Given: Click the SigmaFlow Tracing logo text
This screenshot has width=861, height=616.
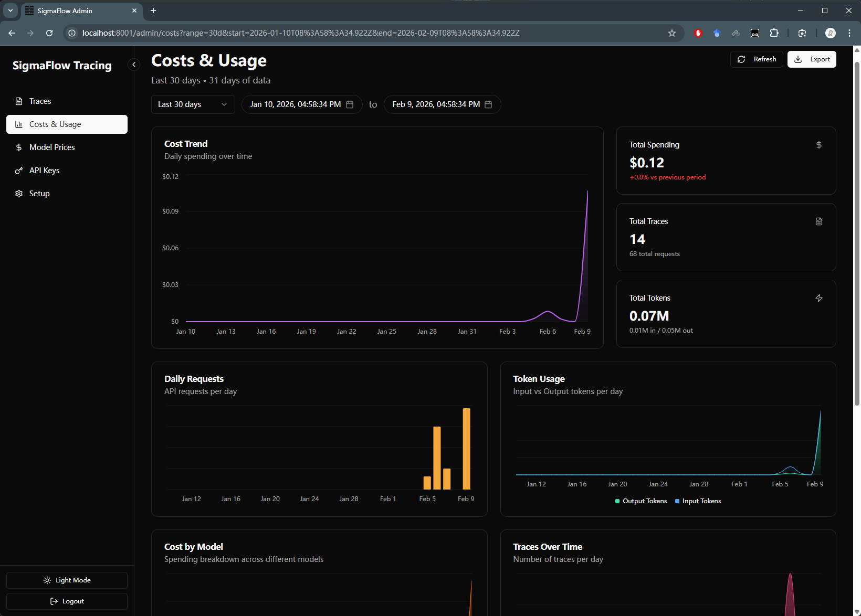Looking at the screenshot, I should click(x=62, y=66).
